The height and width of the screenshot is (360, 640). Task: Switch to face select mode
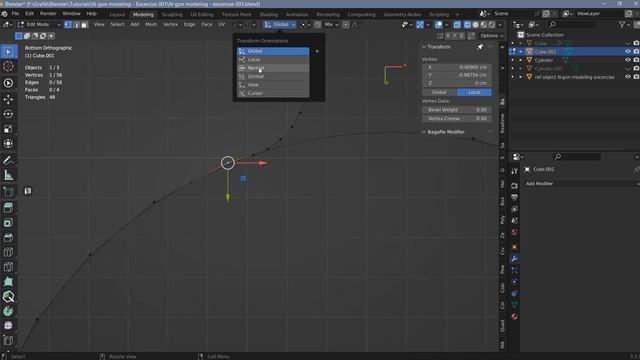[x=84, y=24]
